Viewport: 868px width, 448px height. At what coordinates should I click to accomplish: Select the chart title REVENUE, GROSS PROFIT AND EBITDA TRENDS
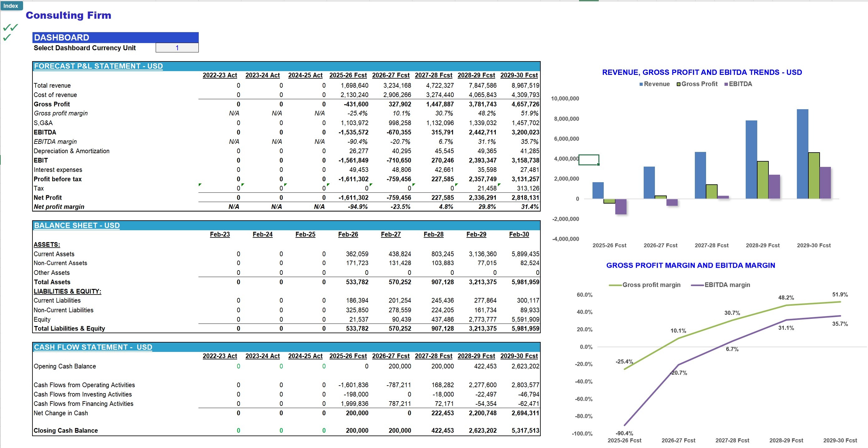(x=702, y=72)
